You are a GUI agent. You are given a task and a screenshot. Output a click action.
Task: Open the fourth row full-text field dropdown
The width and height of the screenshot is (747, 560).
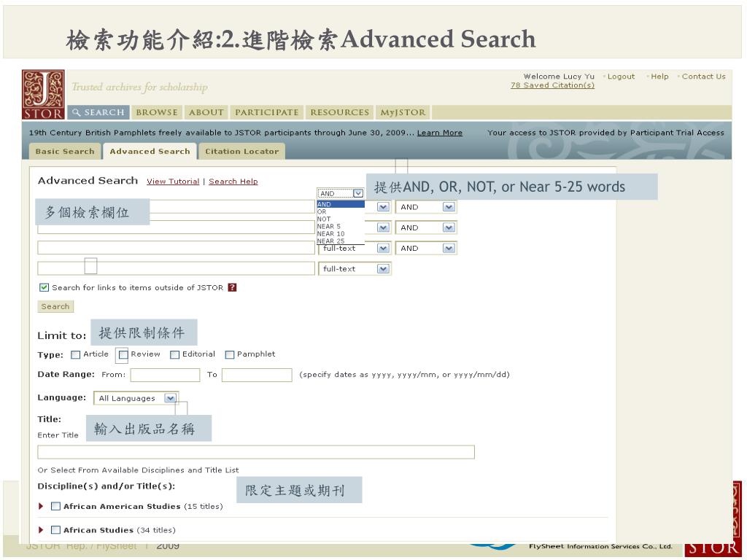tap(355, 269)
